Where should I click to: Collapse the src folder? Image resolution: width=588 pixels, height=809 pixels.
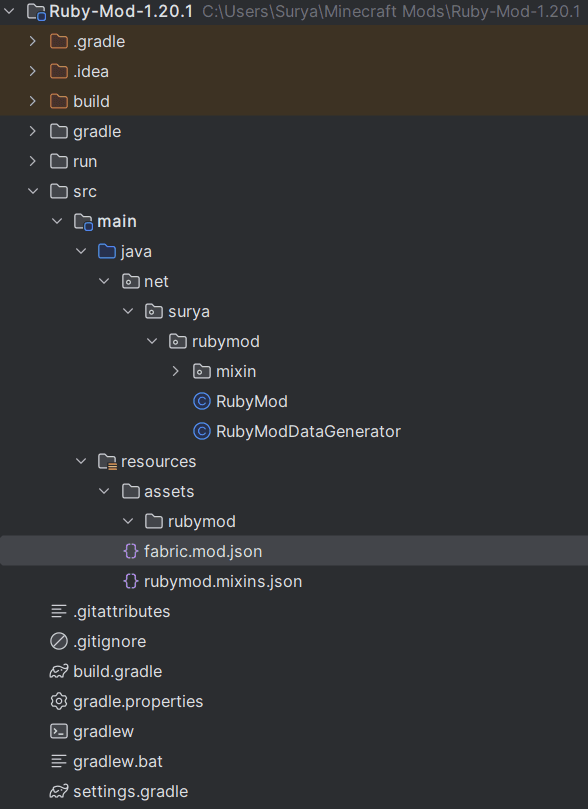(32, 191)
